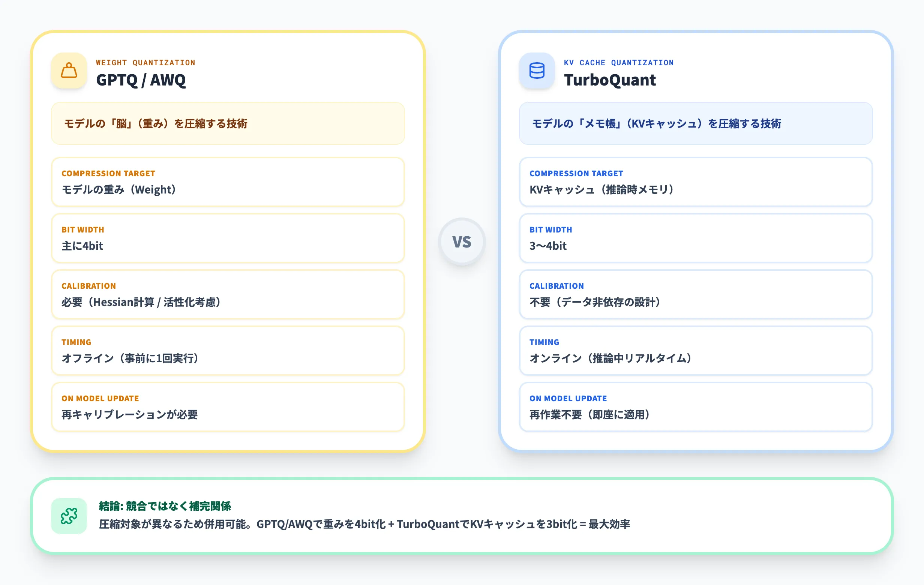Click the モデルの「脳」（重み）を圧縮する技術 banner
Viewport: 924px width, 585px height.
click(228, 124)
